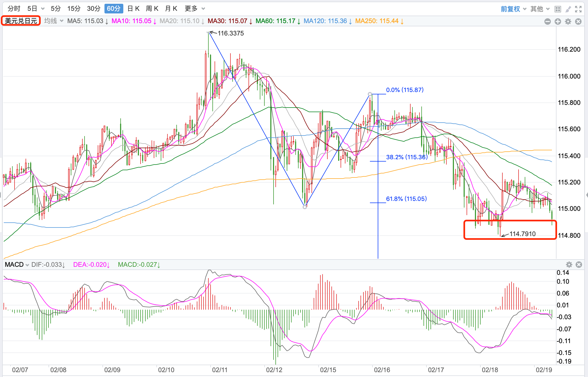
Task: Click the trendline anchor point at the 02/12 low
Action: (305, 207)
